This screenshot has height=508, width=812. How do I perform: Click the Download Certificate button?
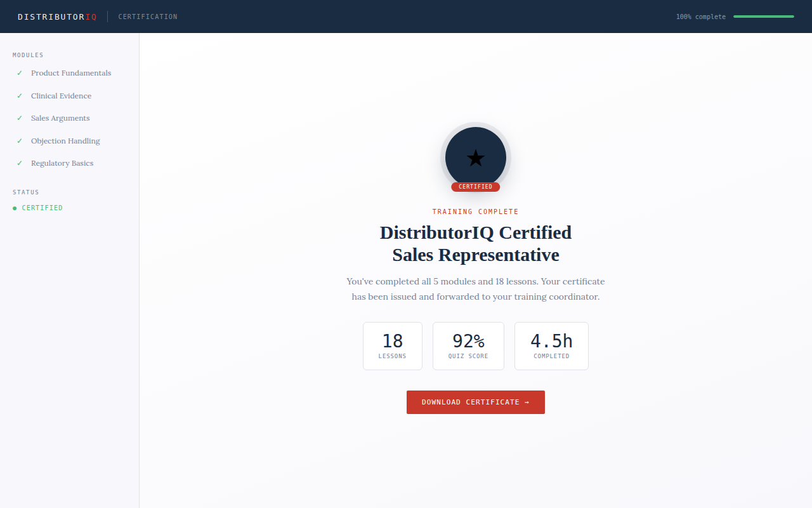(x=475, y=402)
